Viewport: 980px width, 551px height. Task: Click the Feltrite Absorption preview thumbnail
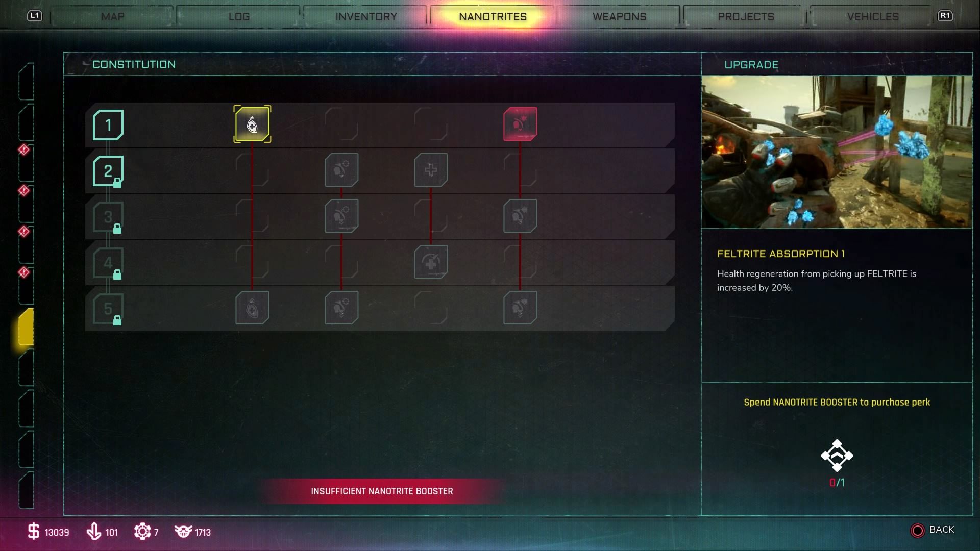pyautogui.click(x=837, y=152)
